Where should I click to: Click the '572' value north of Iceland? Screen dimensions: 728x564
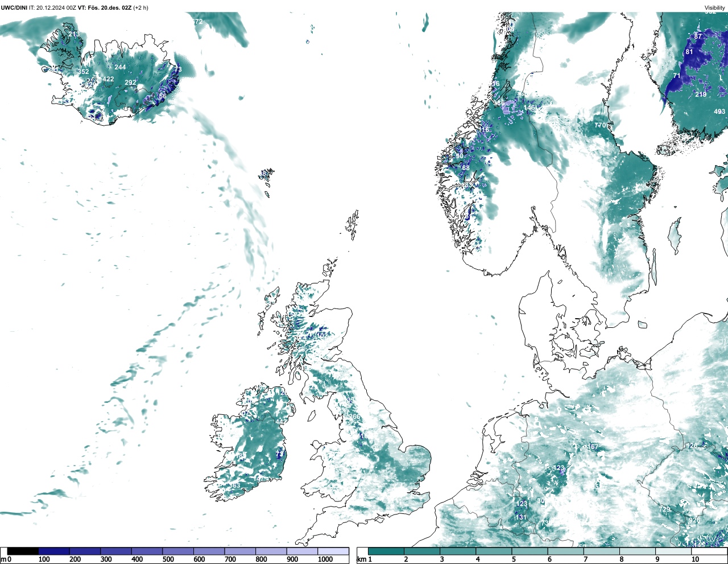click(197, 22)
